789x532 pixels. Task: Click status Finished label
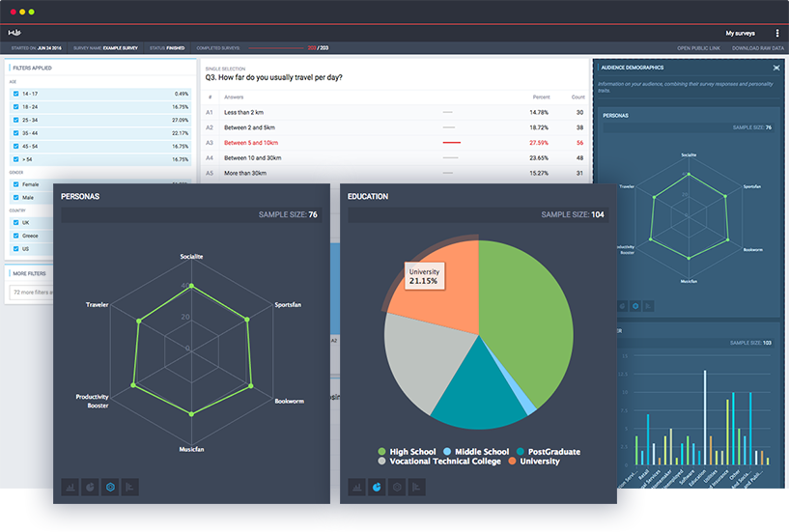click(175, 48)
